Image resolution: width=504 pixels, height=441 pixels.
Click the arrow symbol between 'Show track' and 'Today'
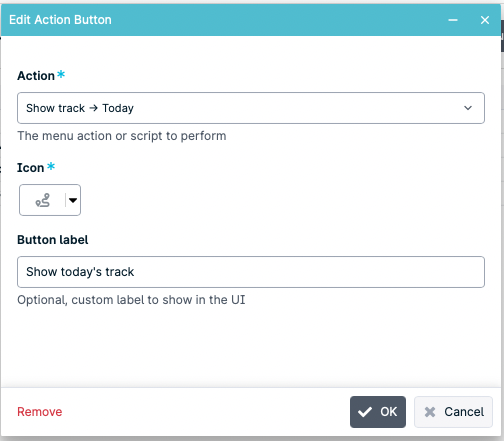94,108
